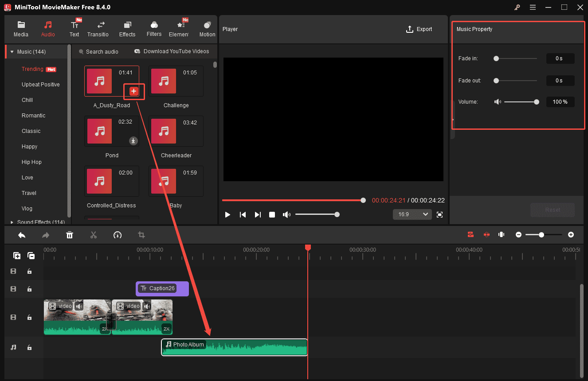This screenshot has height=381, width=588.
Task: Click the Undo icon
Action: [x=22, y=235]
